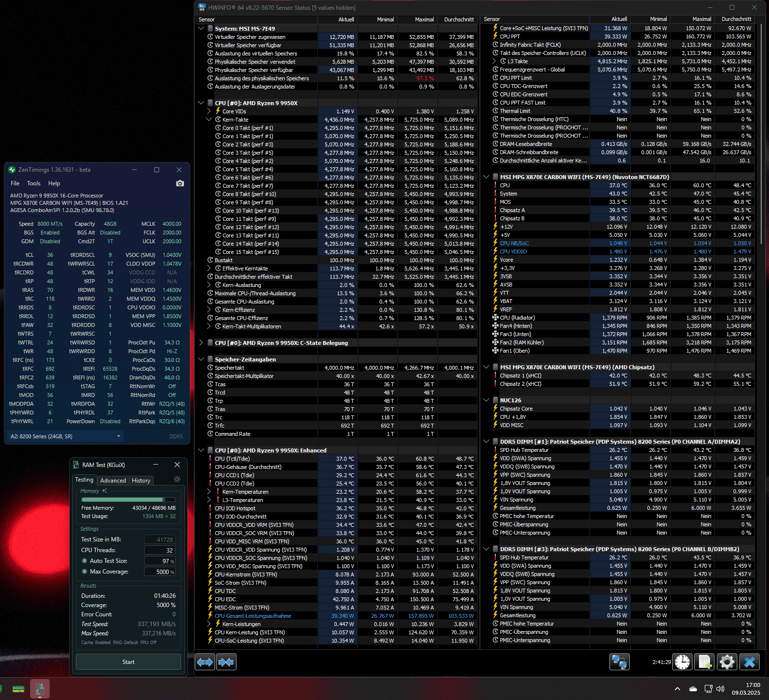Open the RAM Test taskbar icon
Screen dimensions: 769x700
click(40, 689)
